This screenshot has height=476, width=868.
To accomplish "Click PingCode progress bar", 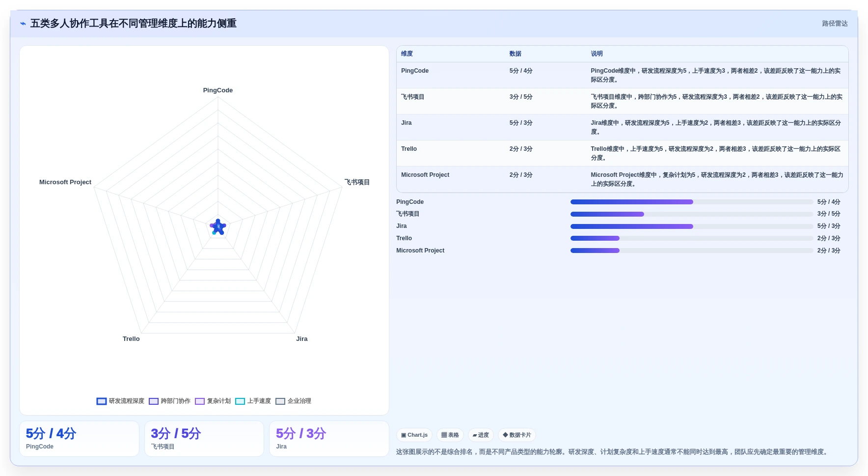I will 692,202.
